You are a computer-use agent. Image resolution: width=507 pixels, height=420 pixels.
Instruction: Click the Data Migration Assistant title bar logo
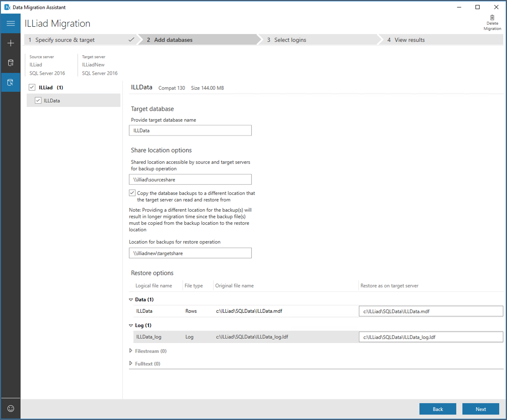(x=7, y=7)
